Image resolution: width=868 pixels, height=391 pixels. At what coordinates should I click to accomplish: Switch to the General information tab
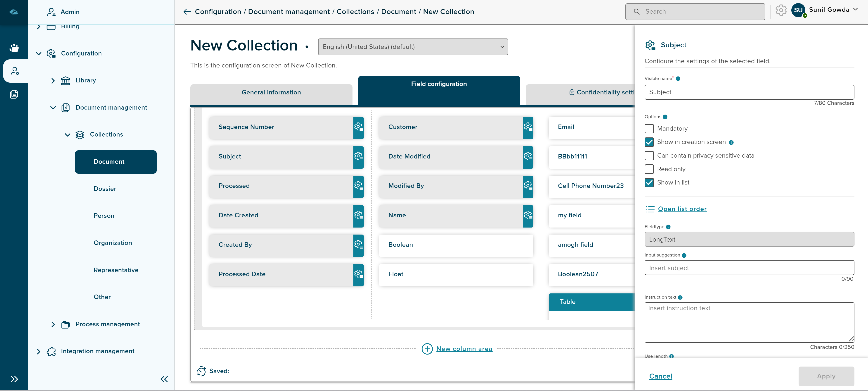click(271, 92)
